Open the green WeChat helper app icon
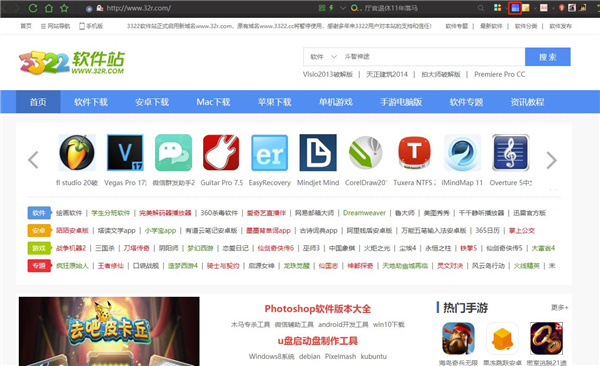 point(173,152)
